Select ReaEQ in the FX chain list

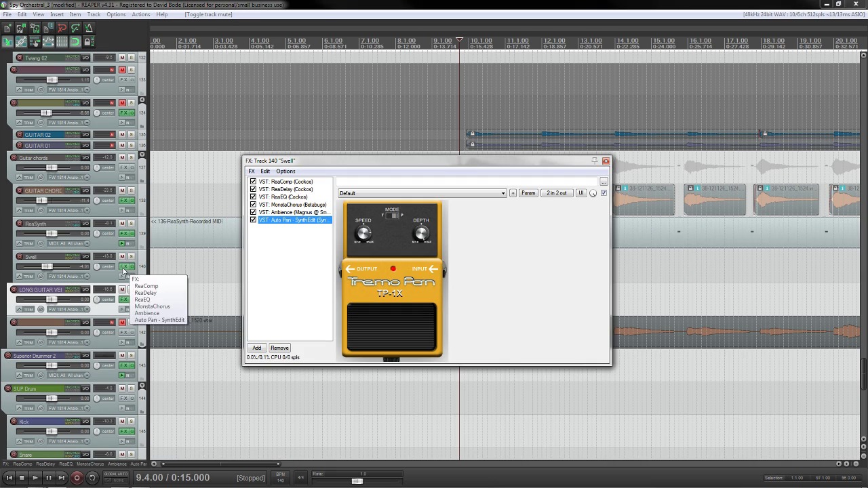(283, 197)
